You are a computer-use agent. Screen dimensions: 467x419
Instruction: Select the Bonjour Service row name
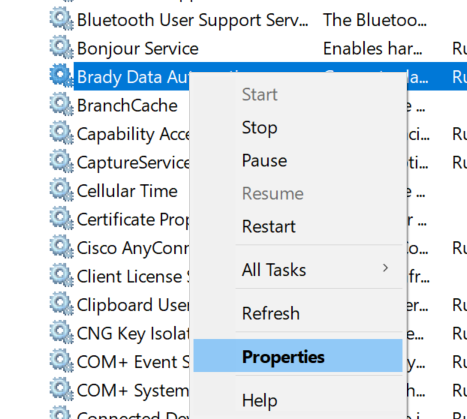[138, 49]
